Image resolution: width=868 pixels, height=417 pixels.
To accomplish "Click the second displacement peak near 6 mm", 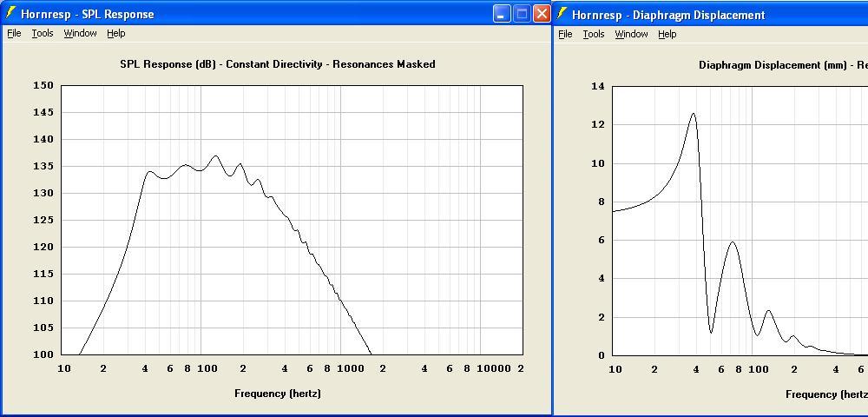I will [x=733, y=242].
